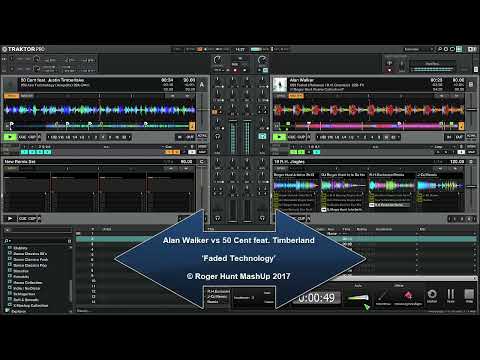
Task: Trigger hotcue 2 on Deck B
Action: [301, 152]
